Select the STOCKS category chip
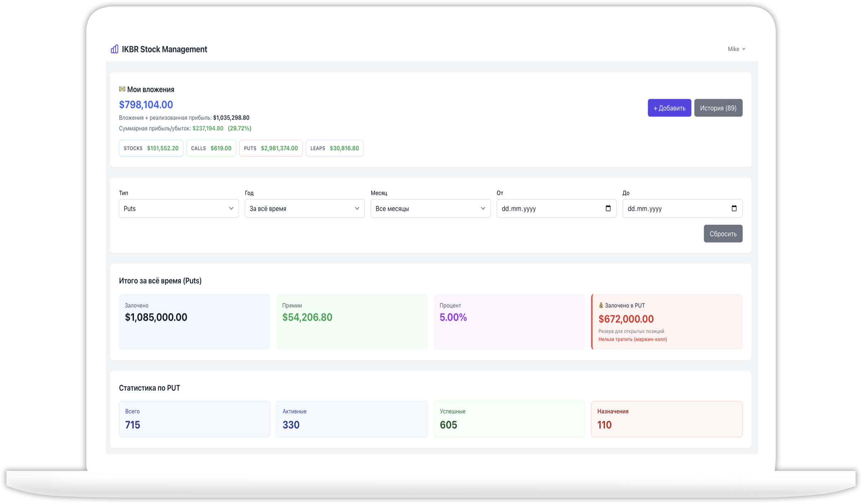This screenshot has height=504, width=862. (151, 148)
